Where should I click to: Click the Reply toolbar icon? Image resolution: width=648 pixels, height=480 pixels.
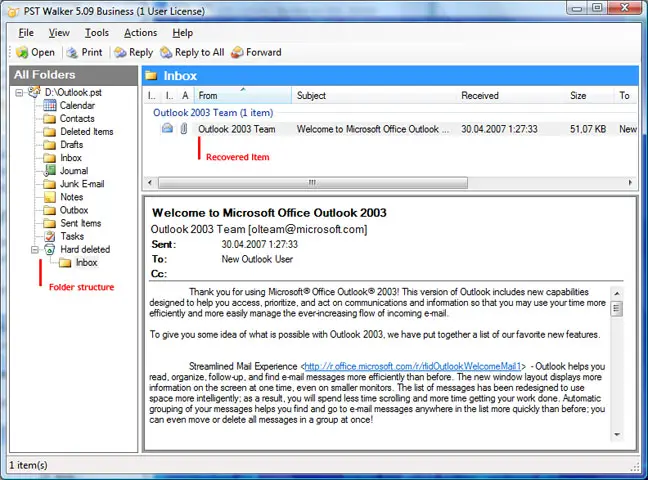(x=120, y=53)
